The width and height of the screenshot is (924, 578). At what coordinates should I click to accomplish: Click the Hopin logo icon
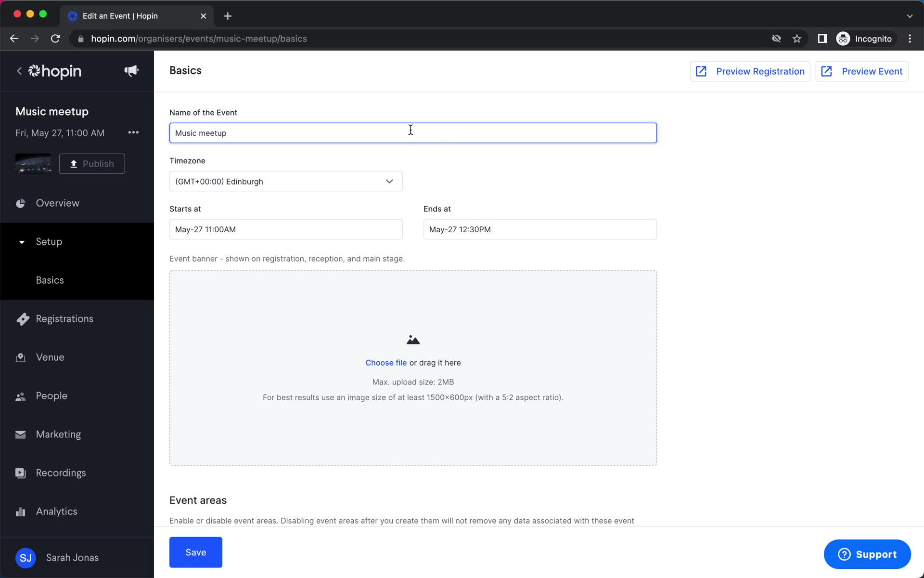34,71
